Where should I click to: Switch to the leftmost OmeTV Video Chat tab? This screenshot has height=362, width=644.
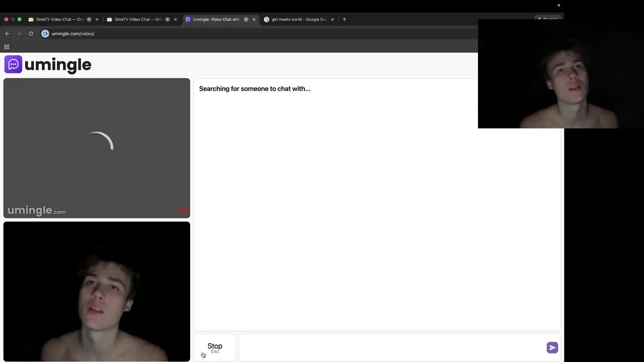coord(59,20)
